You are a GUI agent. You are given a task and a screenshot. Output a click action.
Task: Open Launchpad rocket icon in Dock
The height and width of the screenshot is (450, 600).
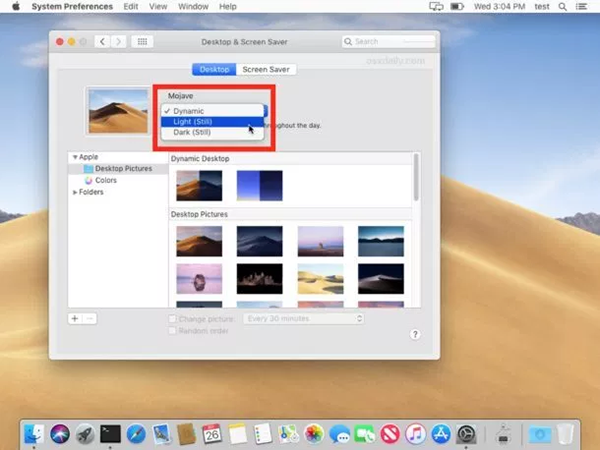[85, 434]
